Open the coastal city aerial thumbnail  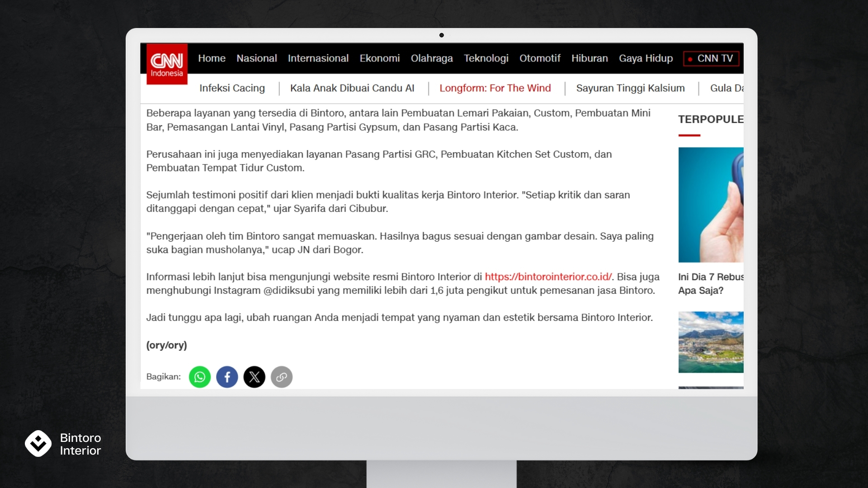pyautogui.click(x=711, y=342)
